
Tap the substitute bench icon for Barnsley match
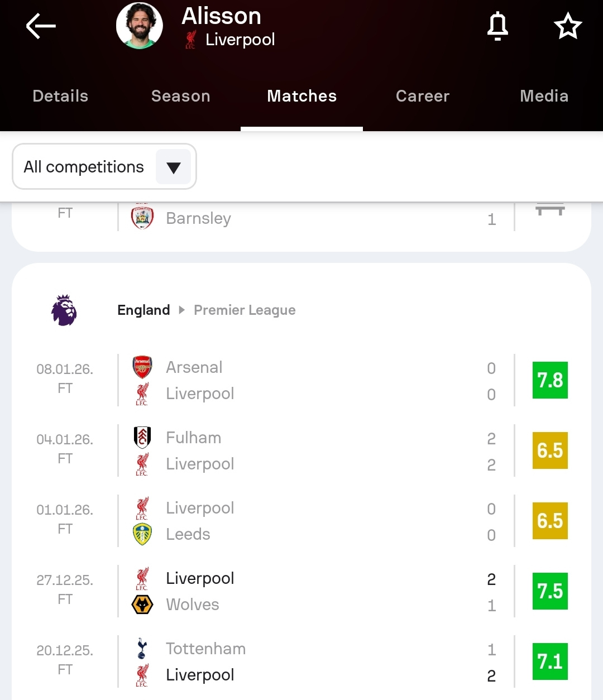(x=550, y=211)
